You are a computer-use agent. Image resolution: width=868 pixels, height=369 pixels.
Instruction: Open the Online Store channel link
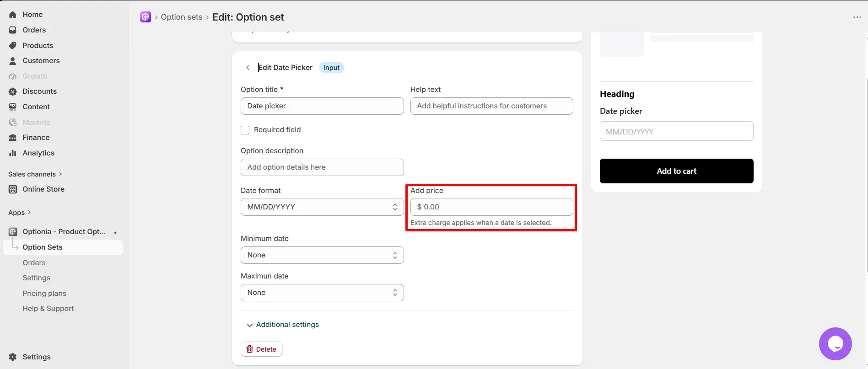pyautogui.click(x=43, y=189)
